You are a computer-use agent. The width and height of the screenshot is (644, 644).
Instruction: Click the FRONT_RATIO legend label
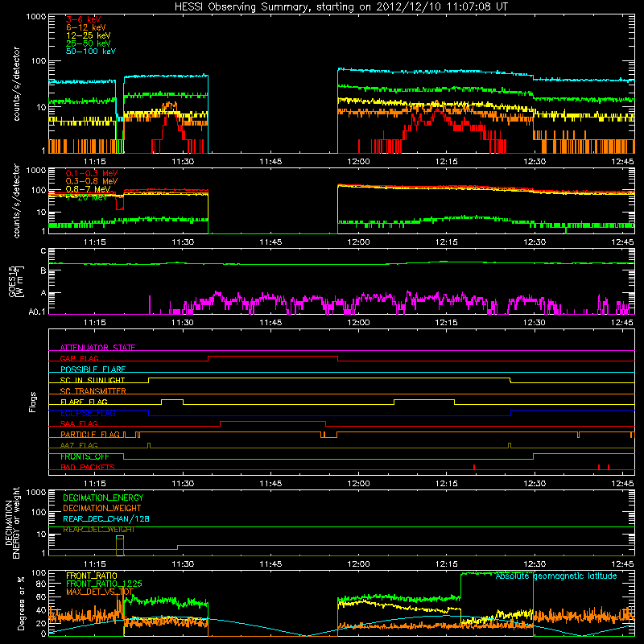point(92,576)
